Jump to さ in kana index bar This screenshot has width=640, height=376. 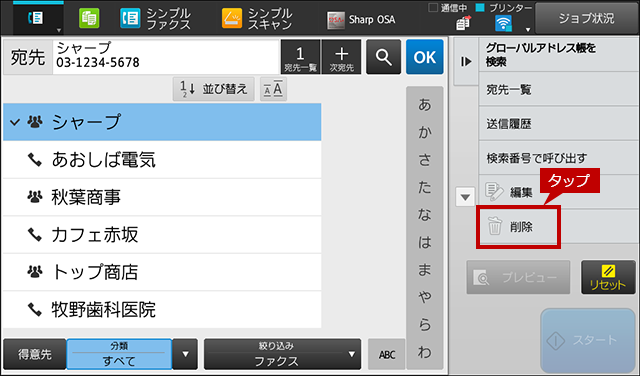click(424, 160)
